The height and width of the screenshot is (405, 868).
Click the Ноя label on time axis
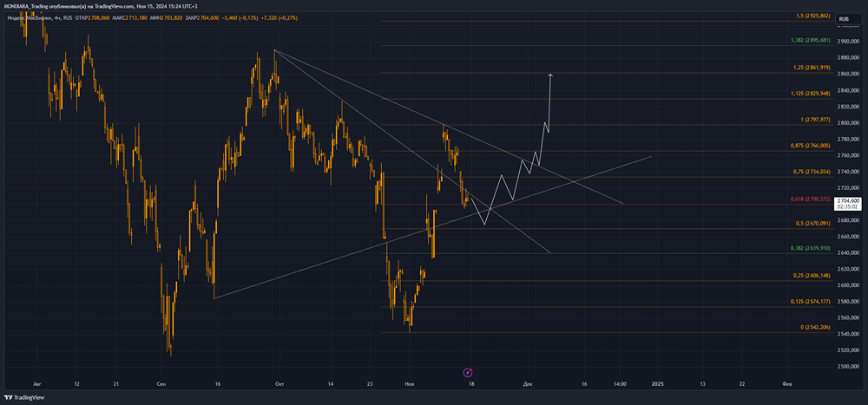(x=410, y=382)
